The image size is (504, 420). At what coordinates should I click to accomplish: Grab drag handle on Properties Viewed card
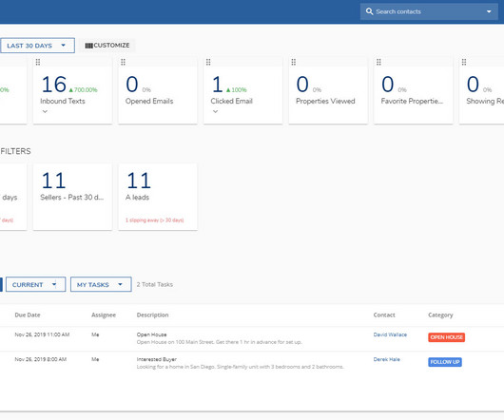click(x=294, y=62)
